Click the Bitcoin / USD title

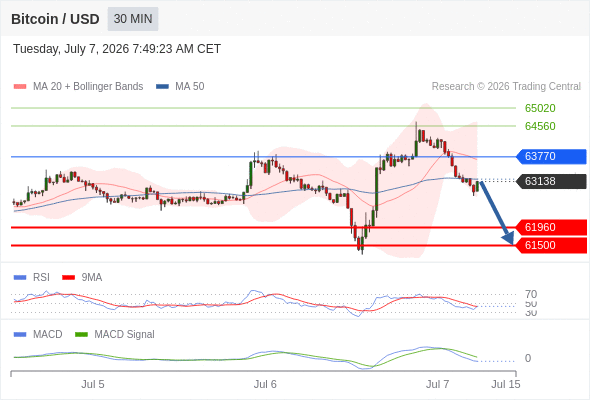[55, 19]
